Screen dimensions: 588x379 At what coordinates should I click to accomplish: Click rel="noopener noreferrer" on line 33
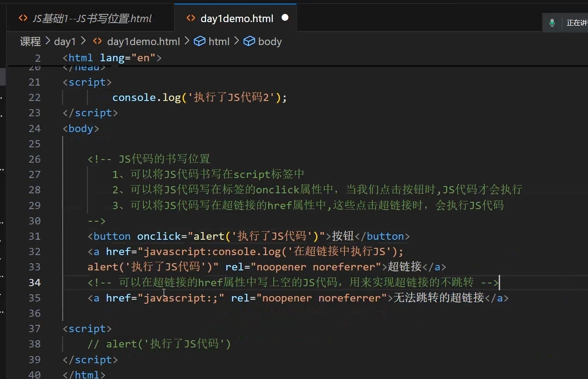[x=303, y=267]
